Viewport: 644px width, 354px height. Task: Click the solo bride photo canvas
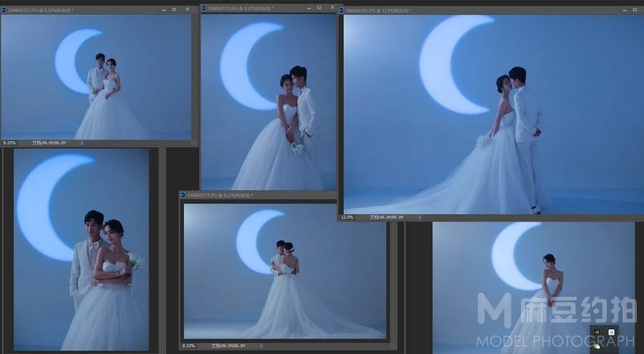pyautogui.click(x=534, y=288)
